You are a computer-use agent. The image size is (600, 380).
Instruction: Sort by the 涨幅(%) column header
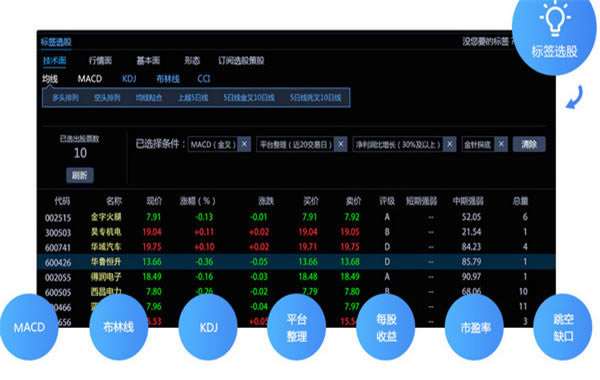point(198,201)
